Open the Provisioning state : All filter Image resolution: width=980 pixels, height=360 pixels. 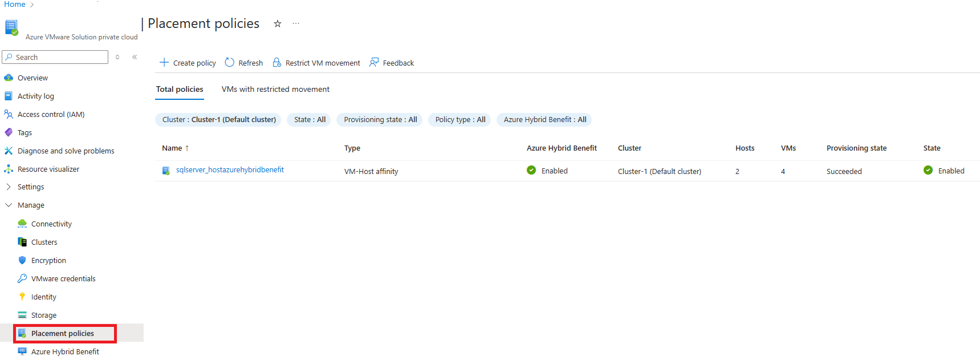[x=380, y=119]
